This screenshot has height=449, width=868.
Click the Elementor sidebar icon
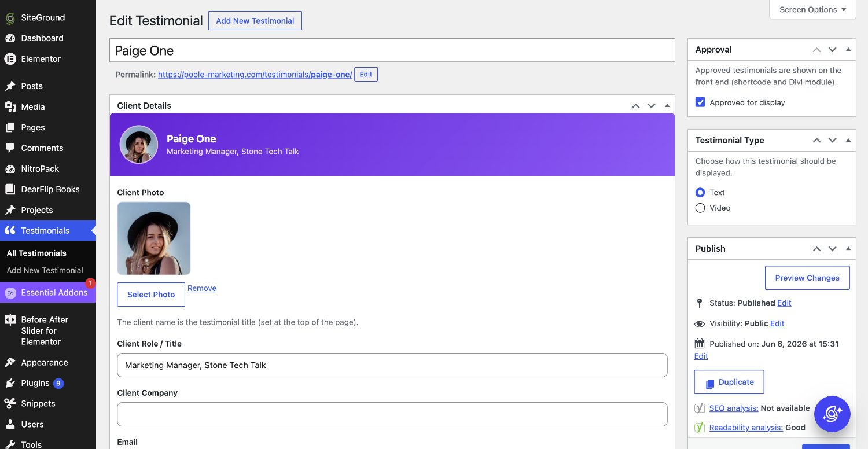click(x=10, y=59)
